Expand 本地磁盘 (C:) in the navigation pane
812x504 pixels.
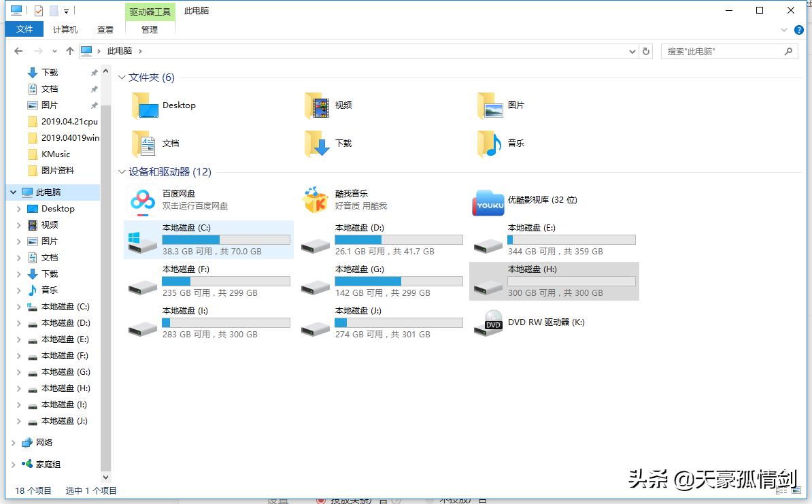pos(20,307)
